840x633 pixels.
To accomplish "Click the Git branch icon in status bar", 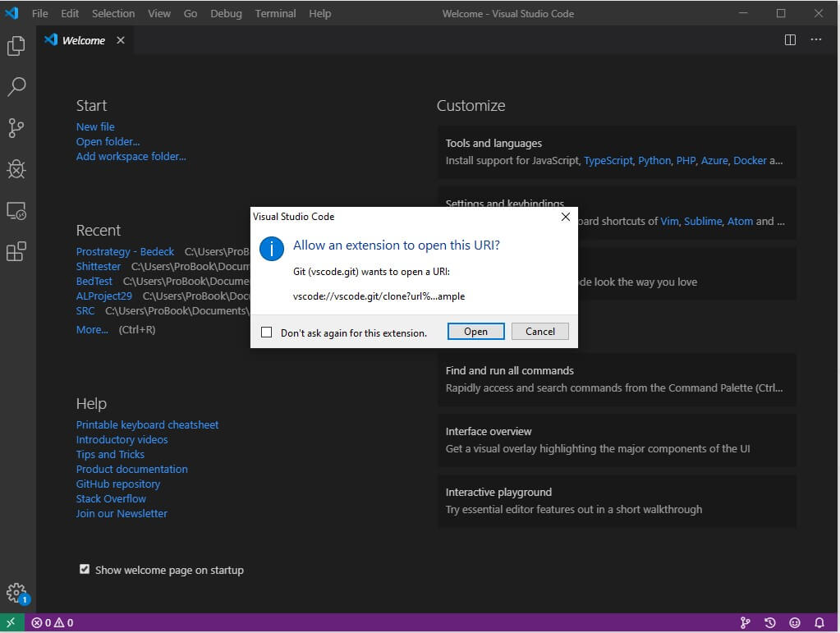I will (x=745, y=622).
